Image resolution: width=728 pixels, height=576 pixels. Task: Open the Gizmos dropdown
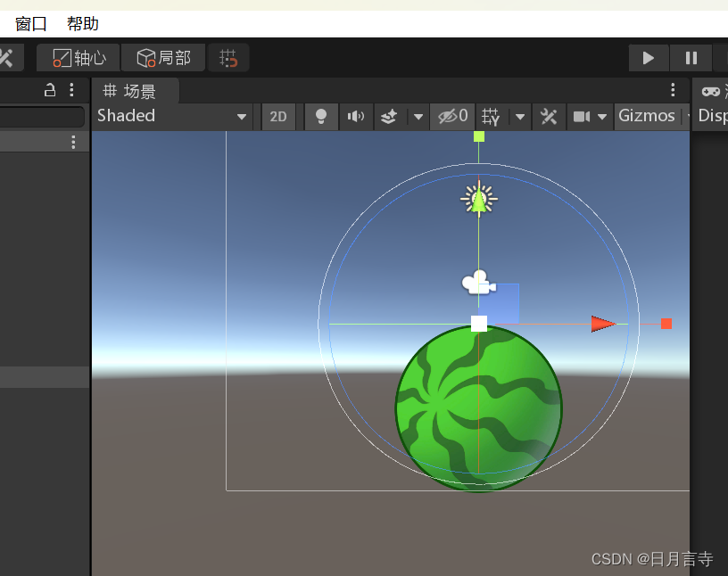649,116
